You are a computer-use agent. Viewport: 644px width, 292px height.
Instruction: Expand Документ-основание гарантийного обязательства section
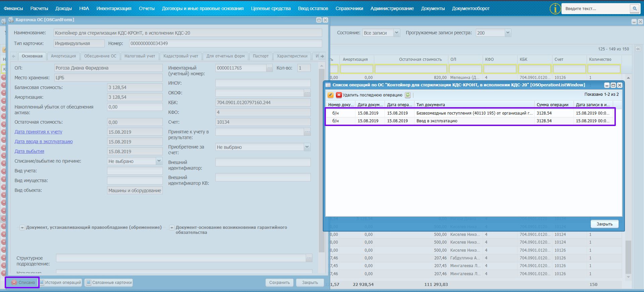click(x=171, y=228)
